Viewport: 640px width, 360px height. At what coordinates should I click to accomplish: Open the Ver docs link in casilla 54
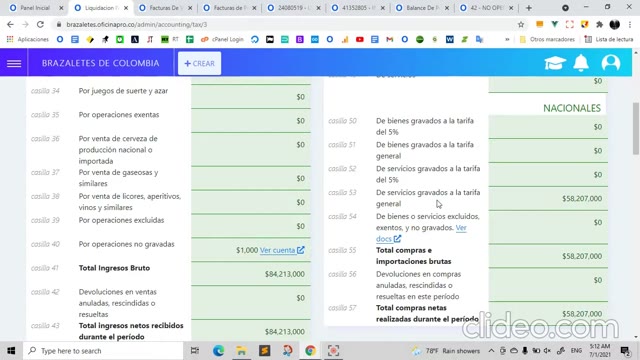click(x=421, y=233)
